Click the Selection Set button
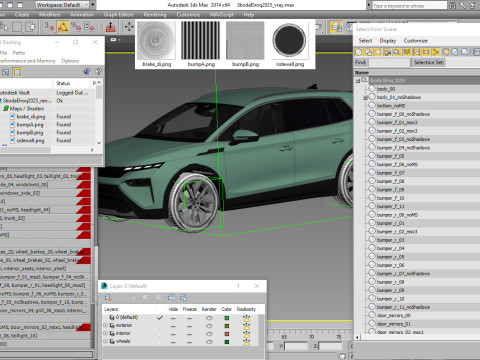Image resolution: width=480 pixels, height=360 pixels. (429, 62)
